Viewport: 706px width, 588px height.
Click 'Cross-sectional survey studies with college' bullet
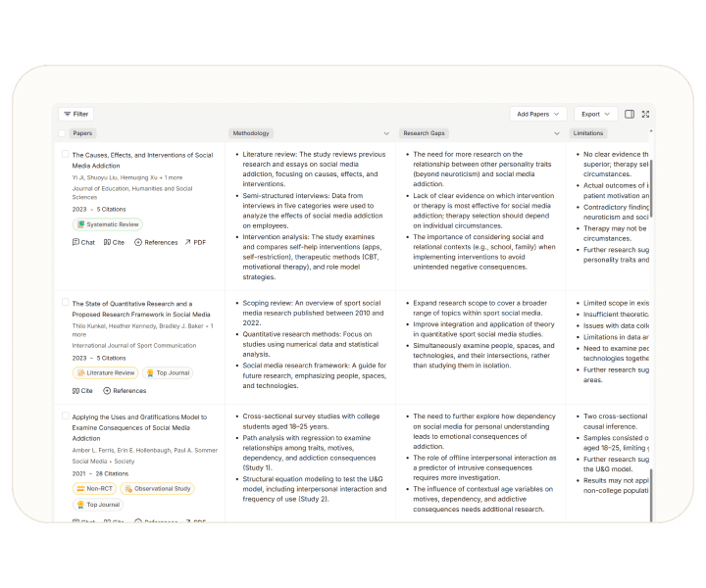[x=312, y=421]
